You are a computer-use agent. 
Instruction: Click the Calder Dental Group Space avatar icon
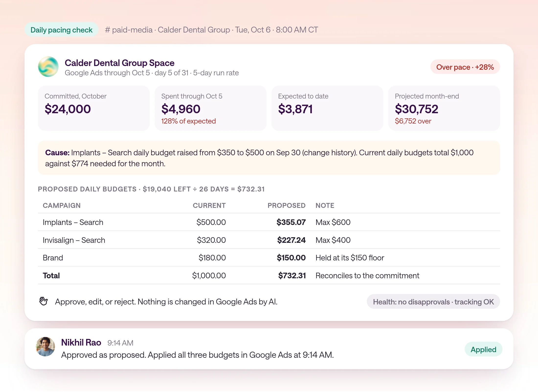pos(48,67)
